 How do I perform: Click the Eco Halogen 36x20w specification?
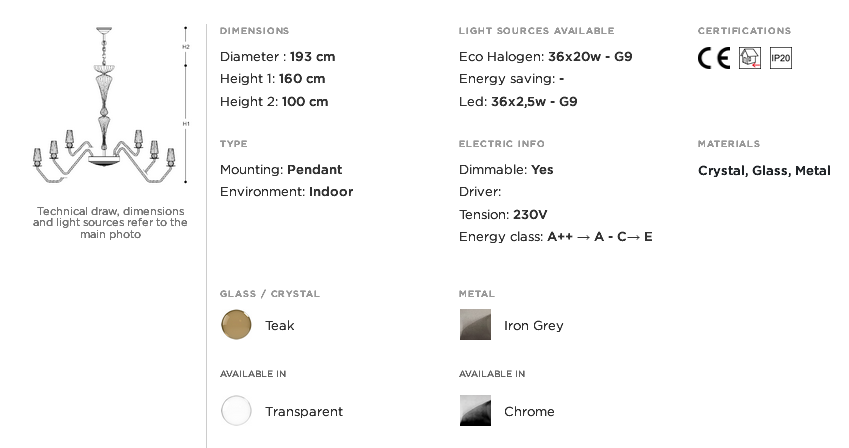coord(545,57)
